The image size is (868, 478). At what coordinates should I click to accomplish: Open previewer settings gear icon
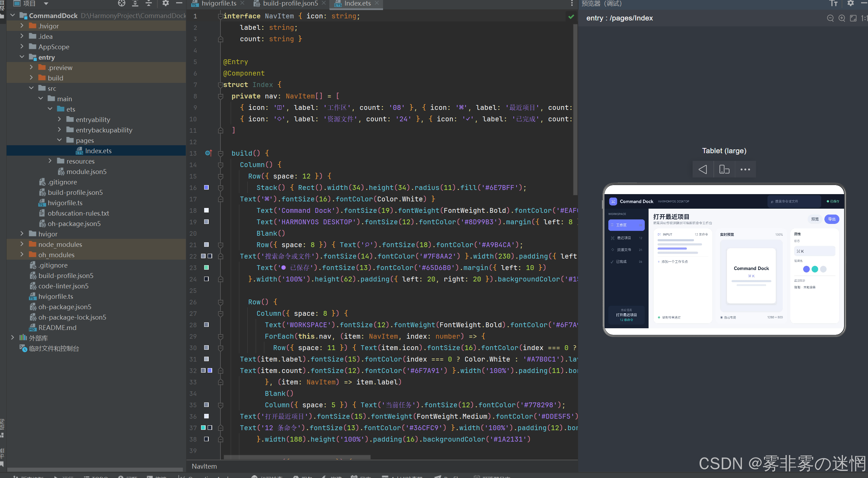(850, 3)
